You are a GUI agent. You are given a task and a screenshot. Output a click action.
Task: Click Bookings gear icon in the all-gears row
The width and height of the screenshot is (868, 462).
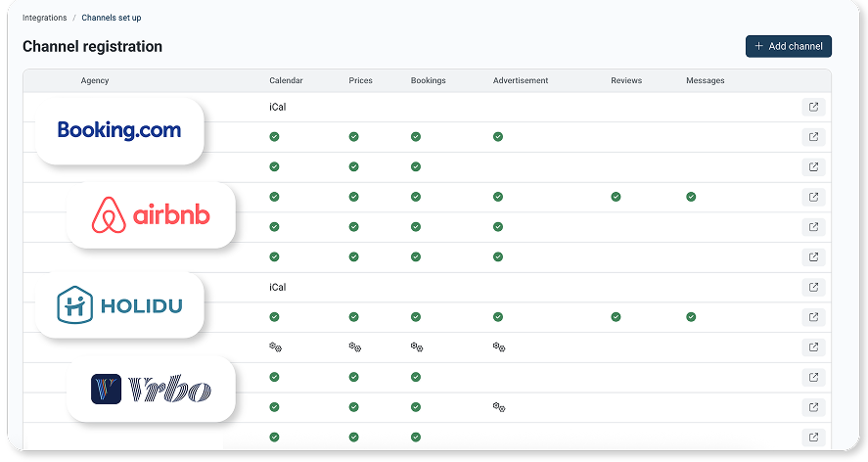pyautogui.click(x=417, y=347)
